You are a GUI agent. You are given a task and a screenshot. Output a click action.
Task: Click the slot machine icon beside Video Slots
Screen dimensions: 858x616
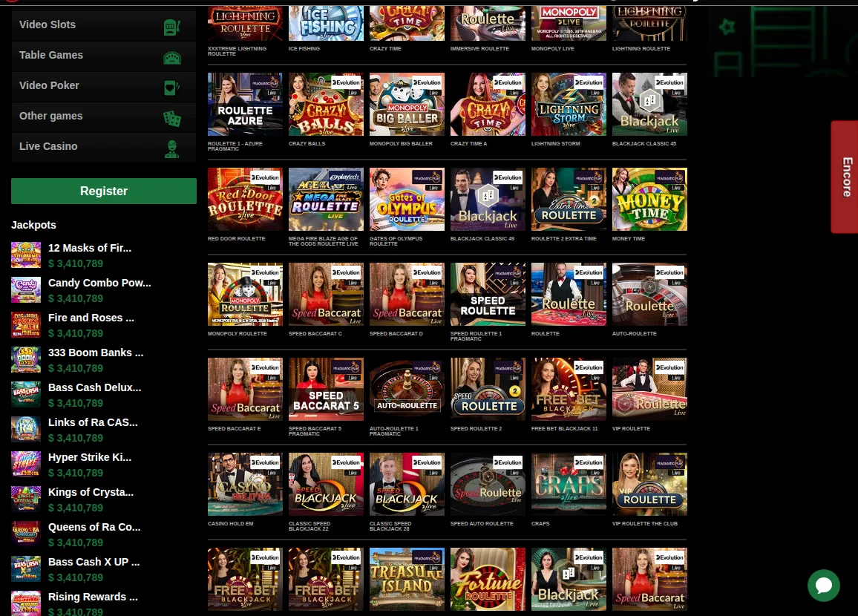171,27
